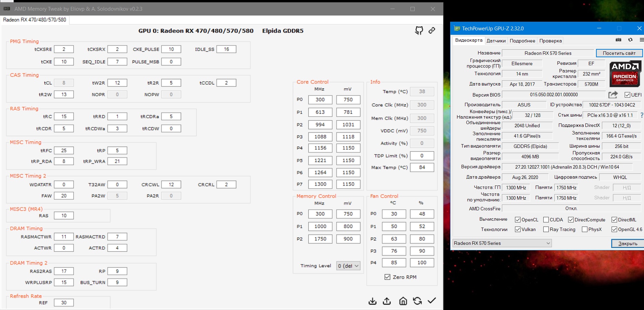Click the TDP Limit (%) input field
The height and width of the screenshot is (310, 644).
[x=422, y=156]
